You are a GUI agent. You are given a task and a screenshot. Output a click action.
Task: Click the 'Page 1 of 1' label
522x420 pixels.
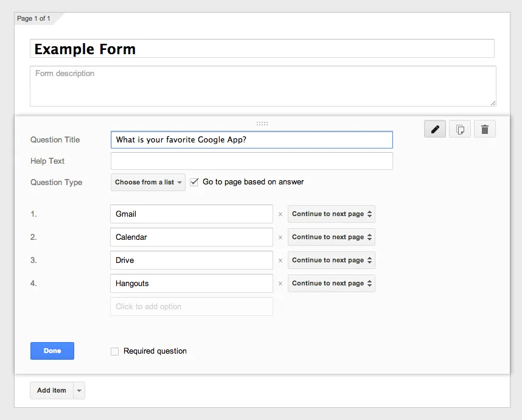[x=33, y=18]
